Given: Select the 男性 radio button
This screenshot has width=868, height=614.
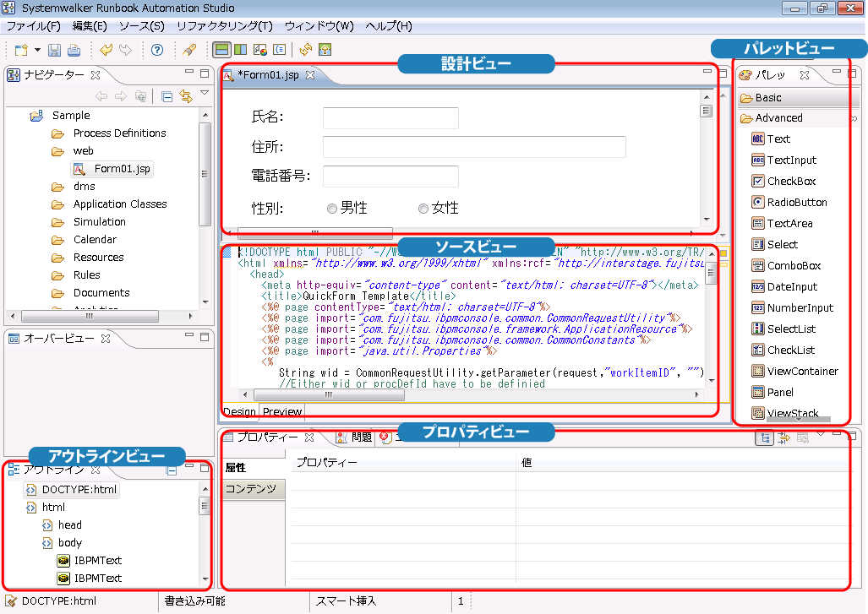Looking at the screenshot, I should click(332, 209).
